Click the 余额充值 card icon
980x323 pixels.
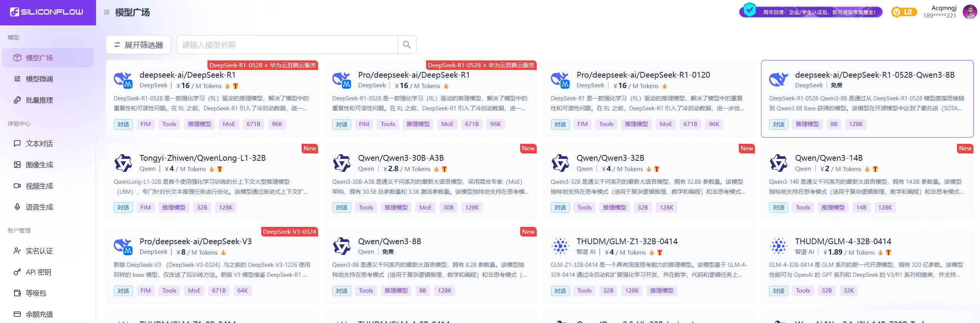point(17,314)
